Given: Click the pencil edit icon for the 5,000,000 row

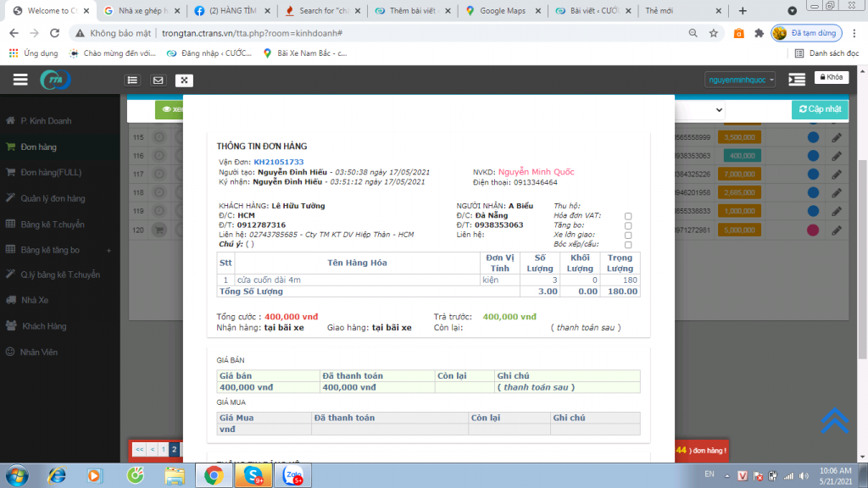Looking at the screenshot, I should [837, 230].
